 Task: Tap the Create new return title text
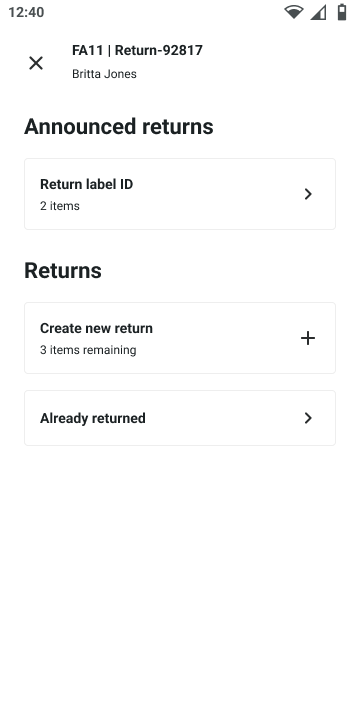pos(96,328)
